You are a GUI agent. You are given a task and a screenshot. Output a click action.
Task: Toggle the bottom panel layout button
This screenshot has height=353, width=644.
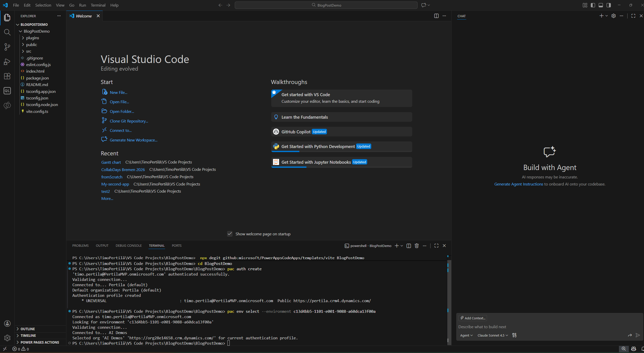[601, 5]
